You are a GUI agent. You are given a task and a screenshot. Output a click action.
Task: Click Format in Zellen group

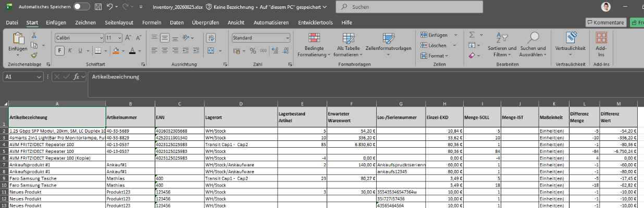[x=434, y=55]
